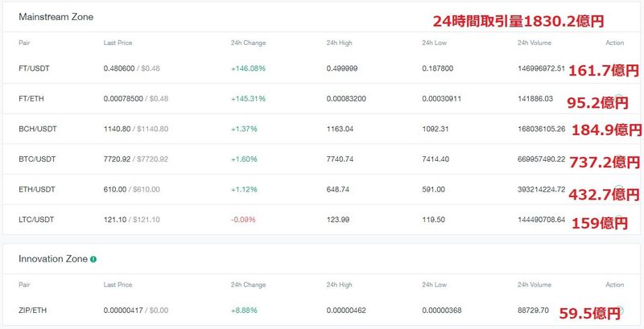Select the ETH/USDT pair

pyautogui.click(x=35, y=189)
